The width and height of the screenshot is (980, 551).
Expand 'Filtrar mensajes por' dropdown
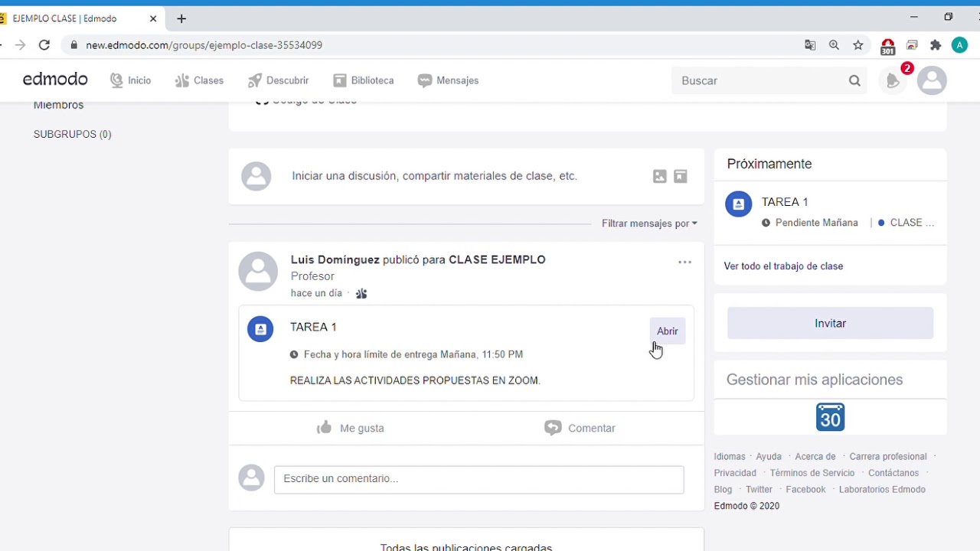tap(649, 223)
